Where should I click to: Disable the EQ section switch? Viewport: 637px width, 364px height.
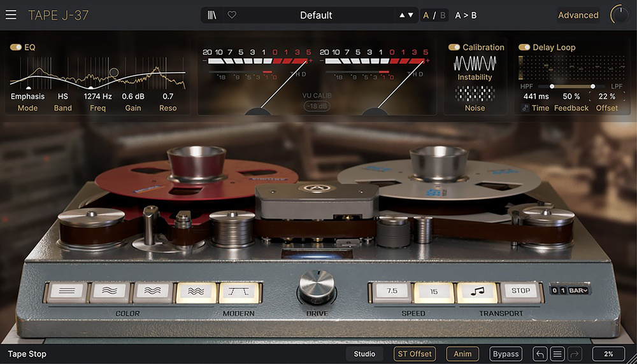[x=16, y=47]
